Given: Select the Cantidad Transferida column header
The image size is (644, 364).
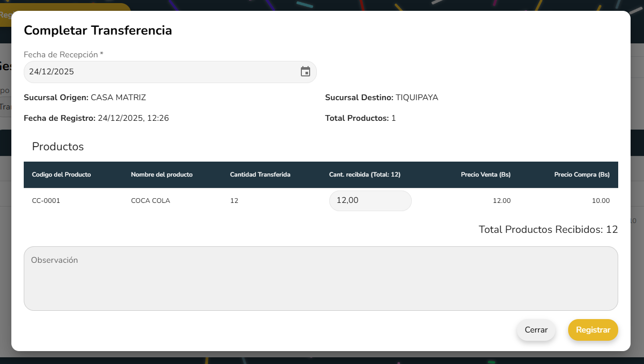Looking at the screenshot, I should tap(260, 175).
